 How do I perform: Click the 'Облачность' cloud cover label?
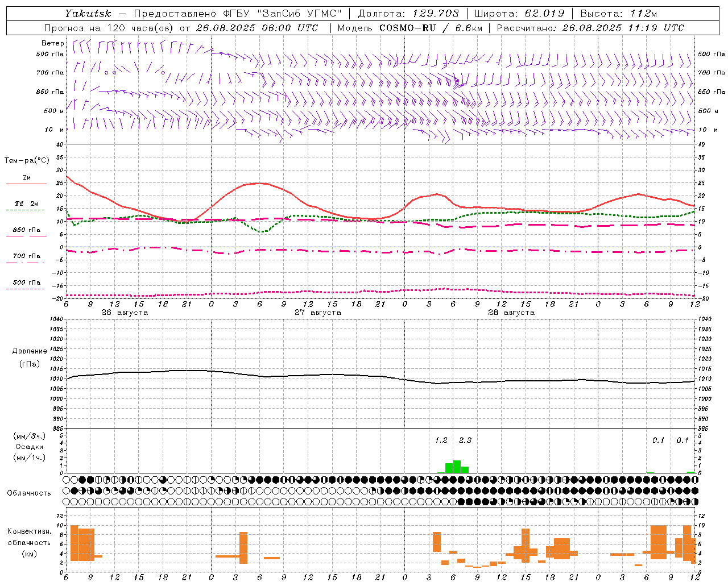(29, 493)
